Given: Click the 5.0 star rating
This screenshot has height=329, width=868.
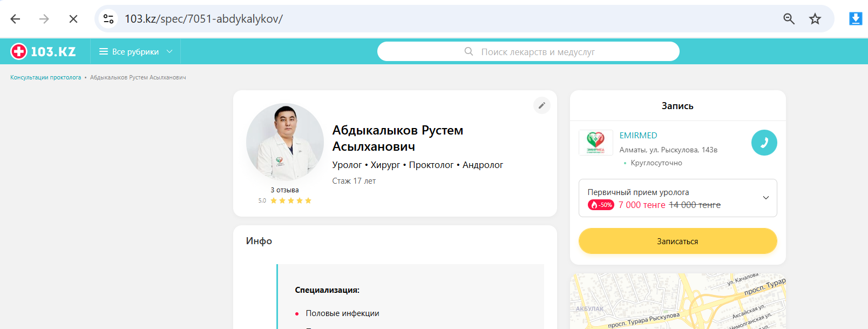Looking at the screenshot, I should coord(284,200).
